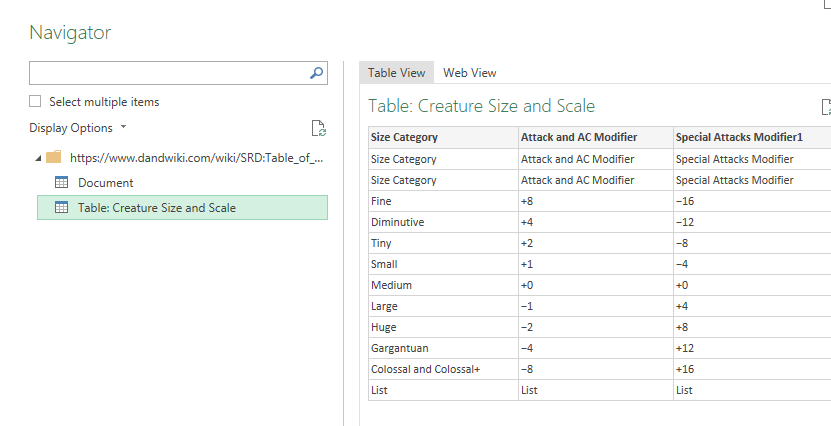Click the List link under Size Category
Screen dimensions: 831x426
380,391
